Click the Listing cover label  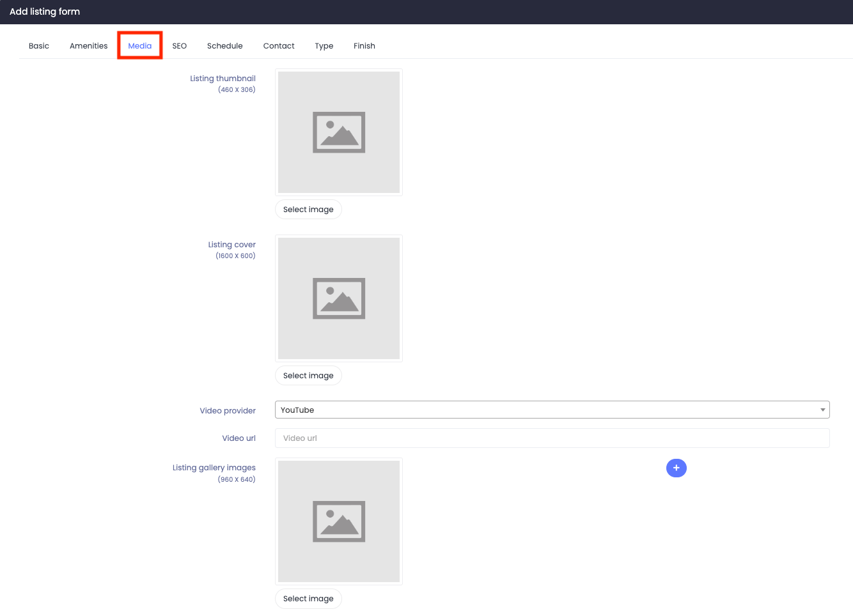(231, 245)
